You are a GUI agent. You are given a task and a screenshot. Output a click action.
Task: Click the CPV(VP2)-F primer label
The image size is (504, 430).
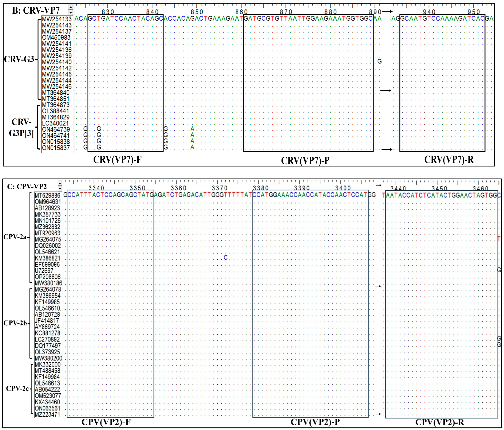tap(106, 422)
